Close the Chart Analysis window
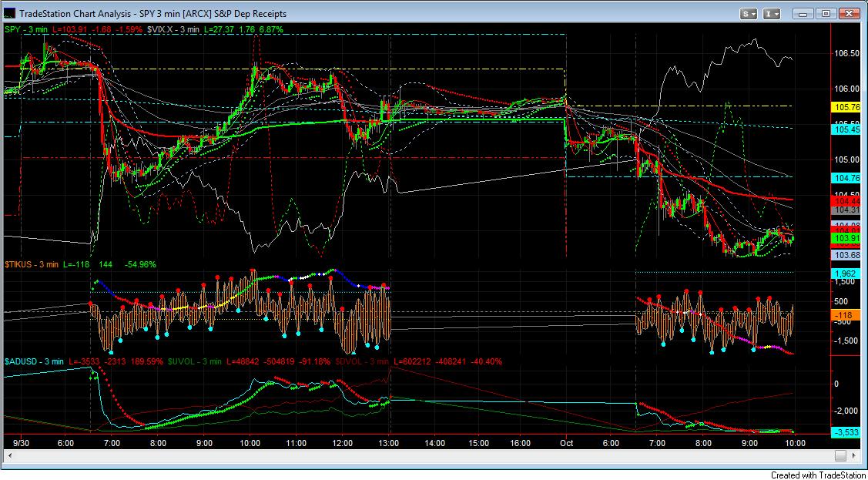The width and height of the screenshot is (868, 480). click(x=849, y=13)
